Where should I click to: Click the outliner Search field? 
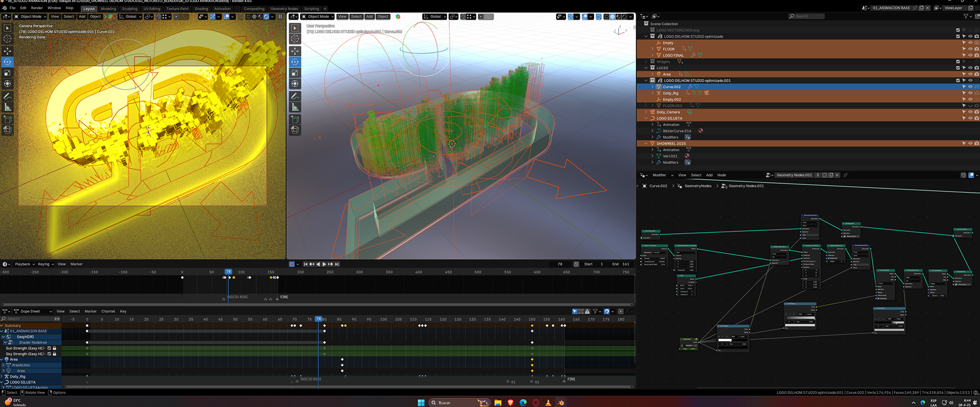(x=806, y=16)
